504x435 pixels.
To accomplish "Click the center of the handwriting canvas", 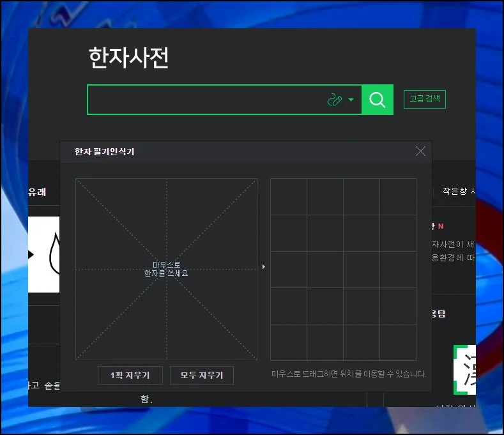I will [x=166, y=269].
